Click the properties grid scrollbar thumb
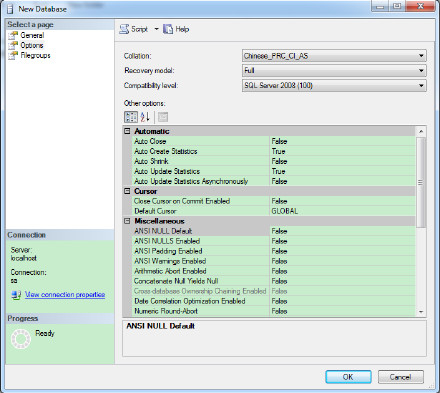The height and width of the screenshot is (393, 440). (x=421, y=182)
